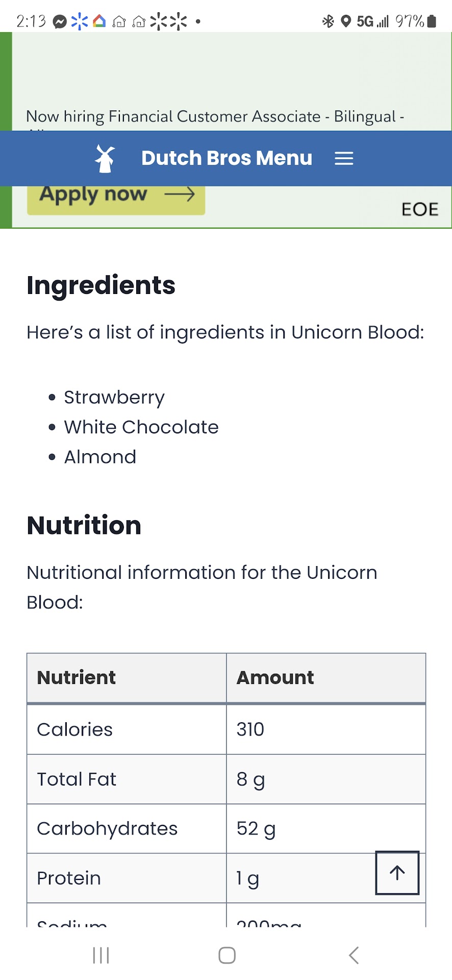This screenshot has width=452, height=980.
Task: Open the Now hiring Financial Customer Associate ad
Action: 215,116
